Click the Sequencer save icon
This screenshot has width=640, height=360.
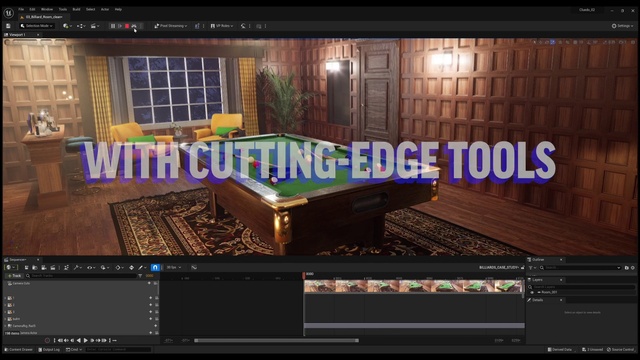tap(27, 267)
